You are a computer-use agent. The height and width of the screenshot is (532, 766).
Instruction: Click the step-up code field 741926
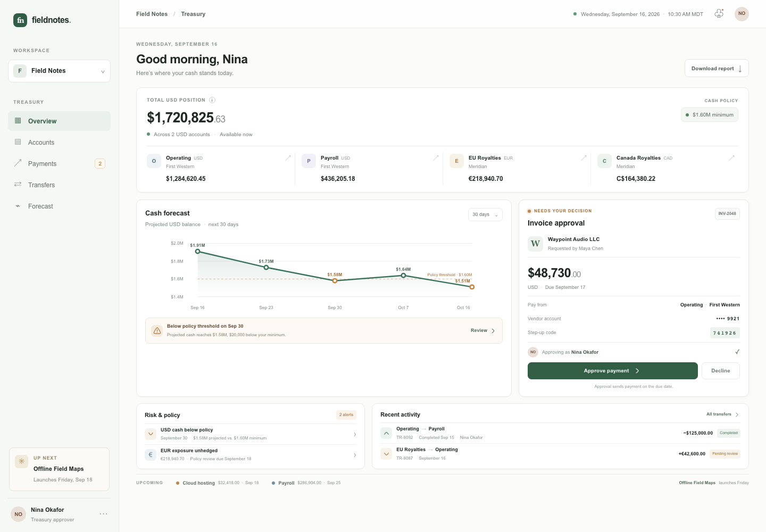725,333
